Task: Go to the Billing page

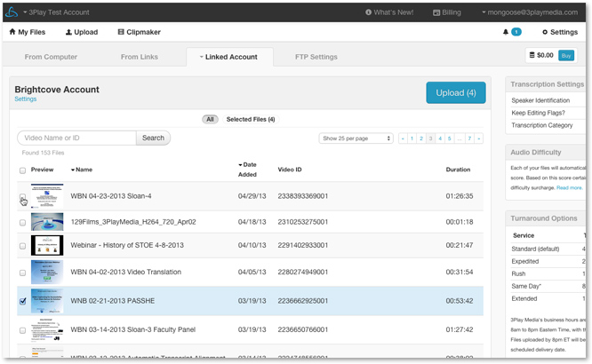Action: click(446, 12)
